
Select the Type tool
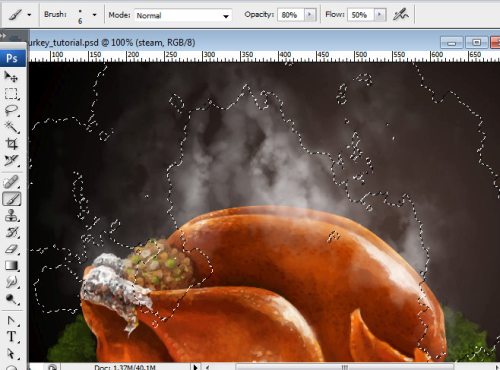[x=11, y=336]
